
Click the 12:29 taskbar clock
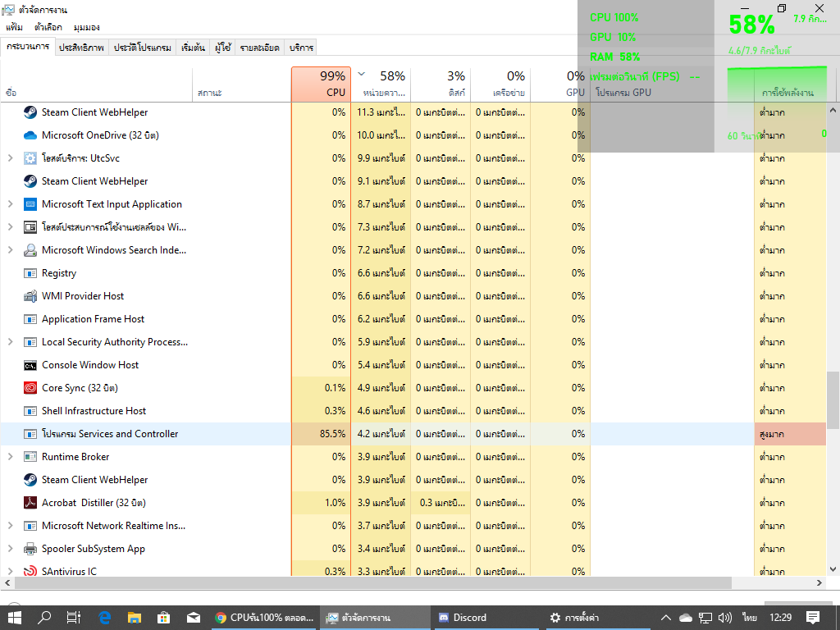[x=781, y=618]
